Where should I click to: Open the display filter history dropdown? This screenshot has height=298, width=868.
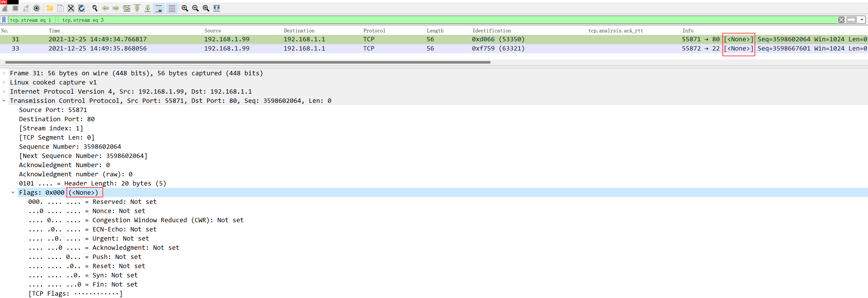862,20
